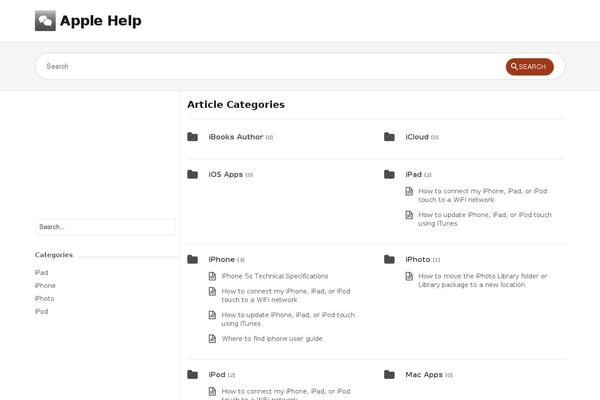Open 'iPhone 5s Technical Specifications' article

pos(275,276)
